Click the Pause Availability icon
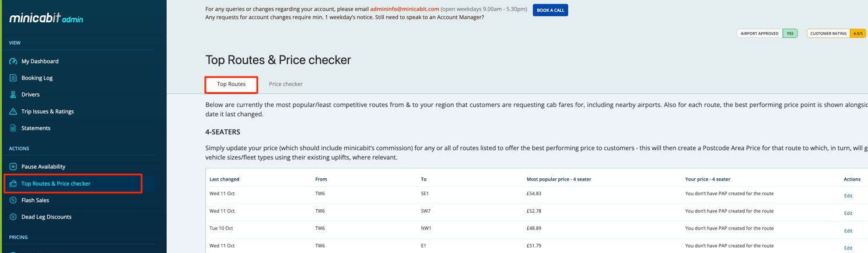Viewport: 868px width, 253px height. (13, 167)
